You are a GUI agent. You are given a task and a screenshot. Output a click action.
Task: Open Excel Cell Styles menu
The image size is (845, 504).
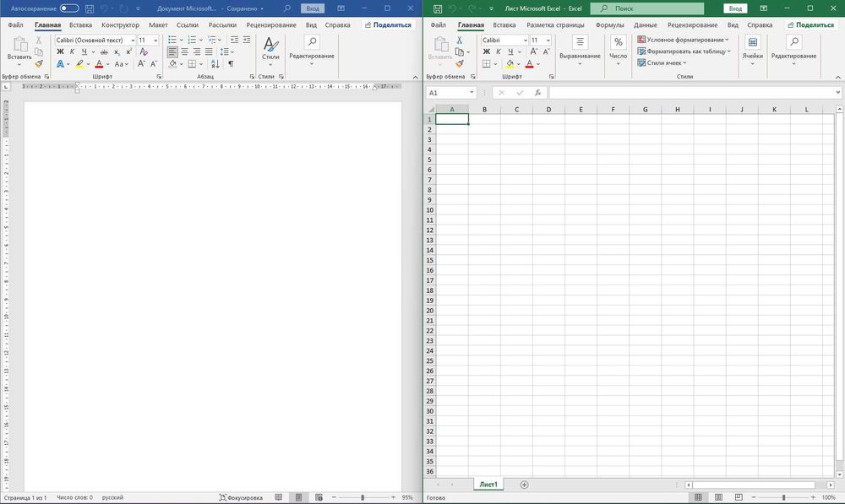[662, 63]
